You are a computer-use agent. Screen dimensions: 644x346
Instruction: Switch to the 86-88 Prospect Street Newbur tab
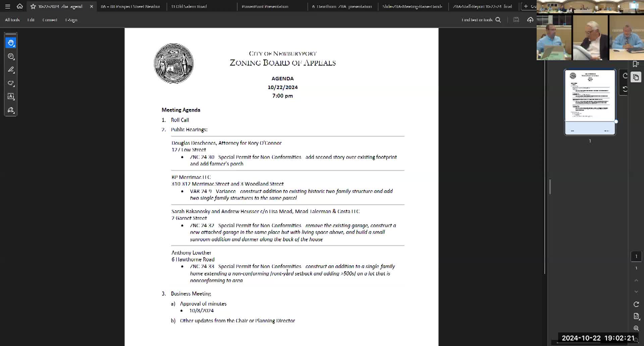pos(130,6)
